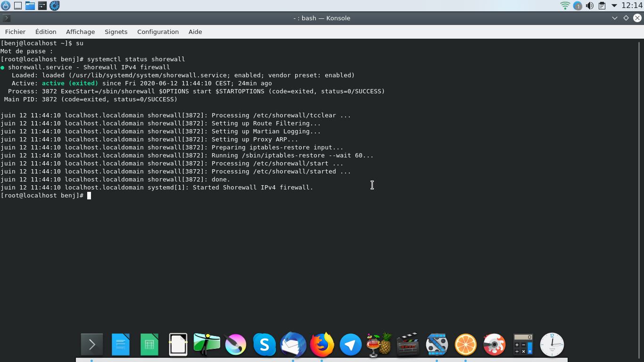Open the document scanner app in dock

pyautogui.click(x=178, y=345)
